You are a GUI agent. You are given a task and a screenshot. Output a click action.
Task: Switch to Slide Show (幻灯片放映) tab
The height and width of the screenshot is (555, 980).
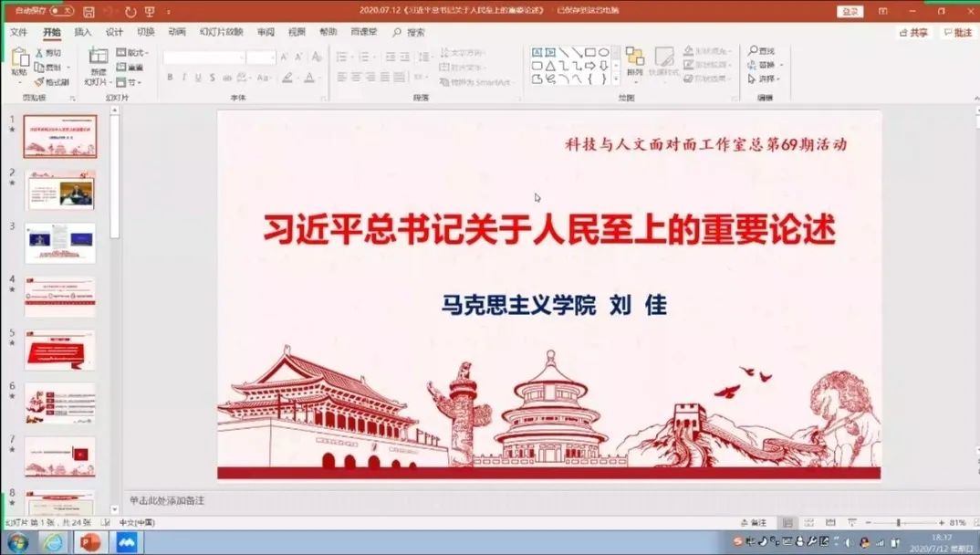point(222,32)
